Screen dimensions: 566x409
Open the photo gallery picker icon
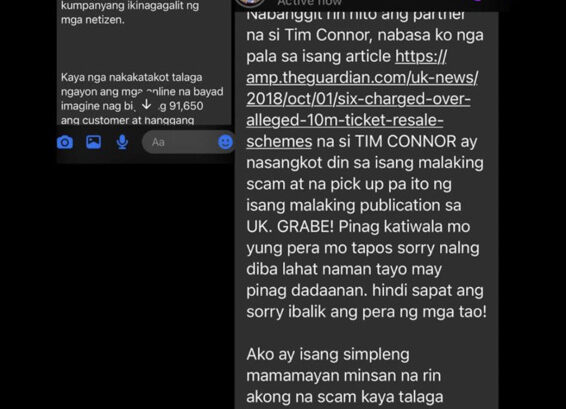tap(93, 142)
